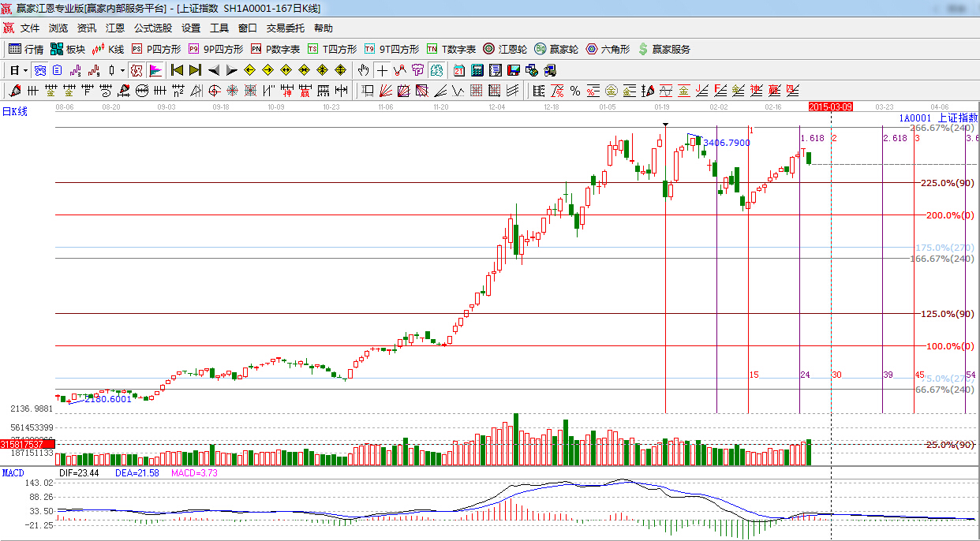Click the 赢家服务 service button

[664, 49]
